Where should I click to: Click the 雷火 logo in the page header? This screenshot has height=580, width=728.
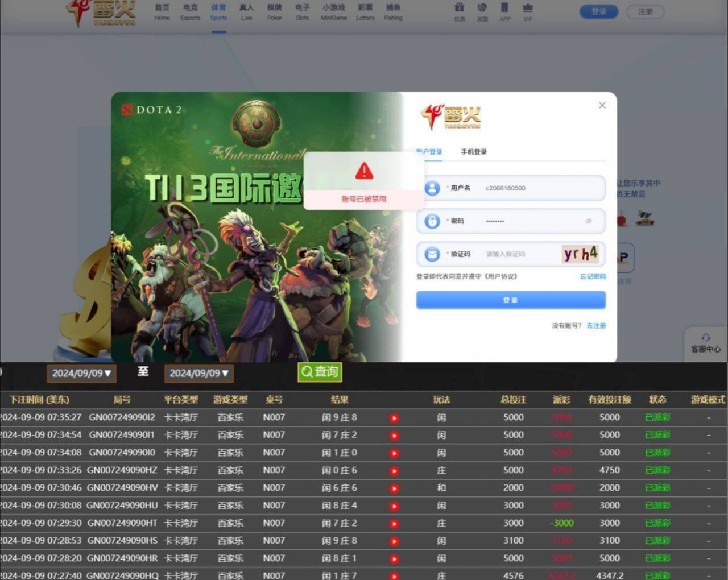(x=101, y=13)
